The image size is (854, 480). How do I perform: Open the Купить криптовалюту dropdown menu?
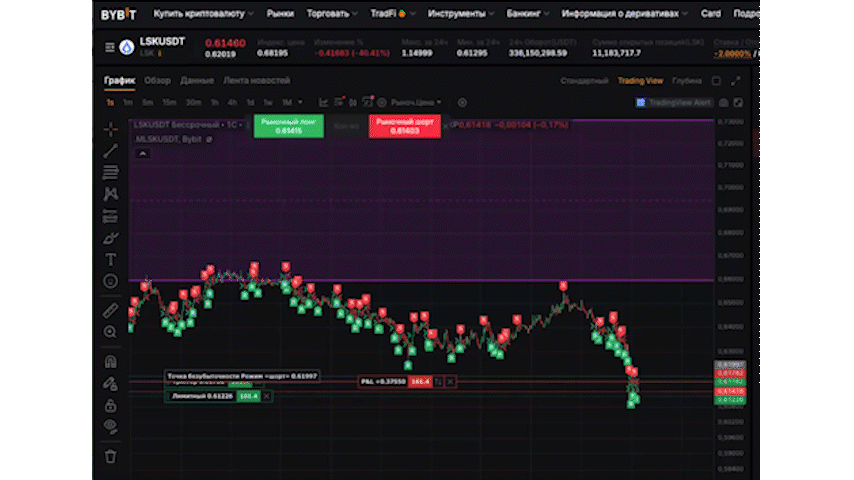[x=203, y=14]
